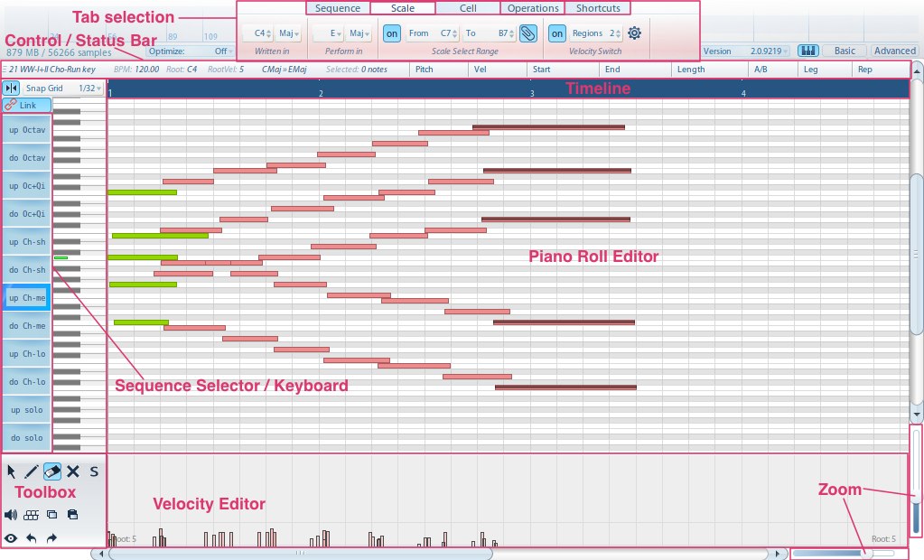Open the Cell tab
Viewport: 924px width, 560px height.
[x=468, y=8]
